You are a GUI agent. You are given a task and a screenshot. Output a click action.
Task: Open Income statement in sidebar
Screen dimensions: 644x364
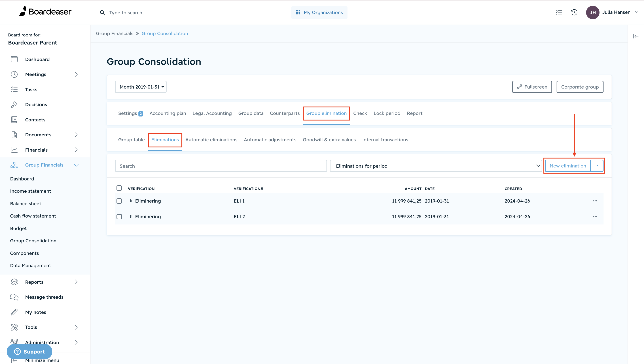point(30,191)
